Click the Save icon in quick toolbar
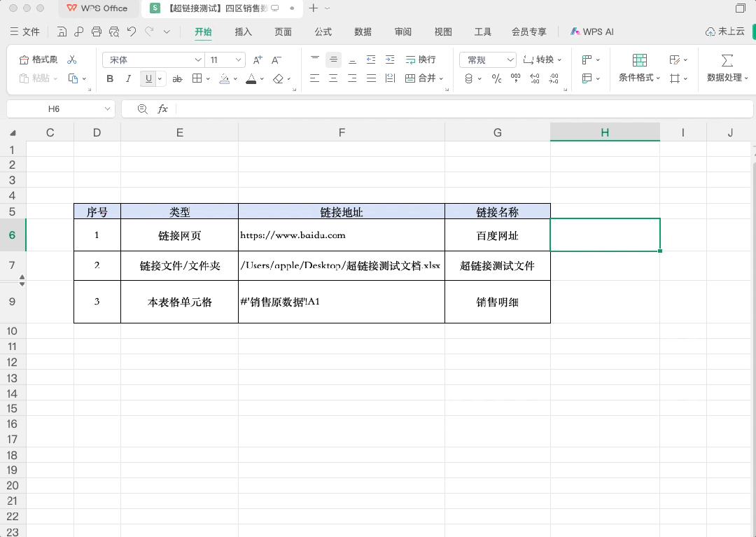 pos(62,32)
